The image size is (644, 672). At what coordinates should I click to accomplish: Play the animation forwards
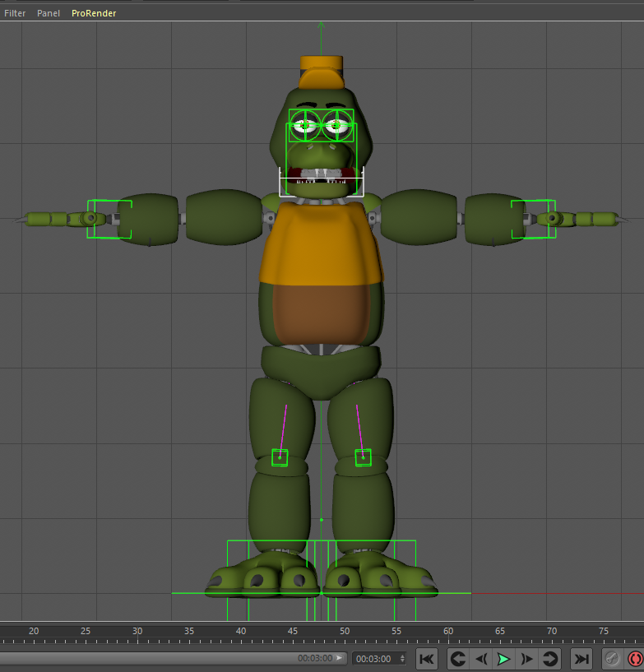pyautogui.click(x=504, y=659)
